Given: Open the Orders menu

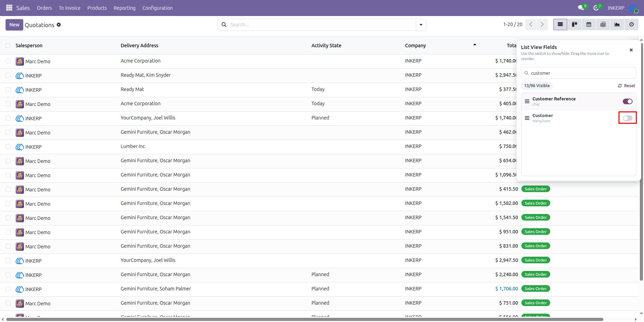Looking at the screenshot, I should [44, 8].
